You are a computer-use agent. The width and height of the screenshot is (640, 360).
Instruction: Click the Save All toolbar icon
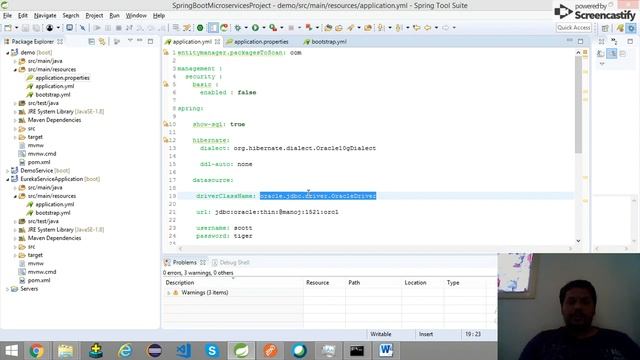(x=36, y=28)
